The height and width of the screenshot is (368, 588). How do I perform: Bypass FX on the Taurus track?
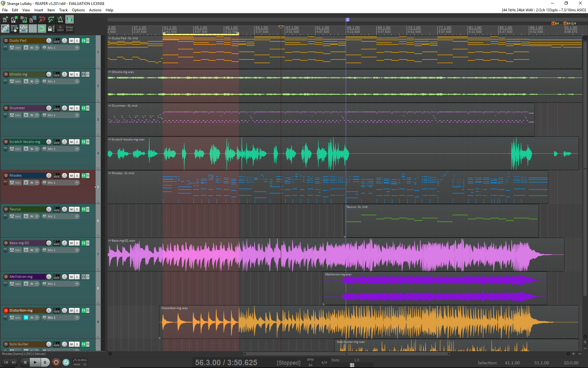pos(88,209)
